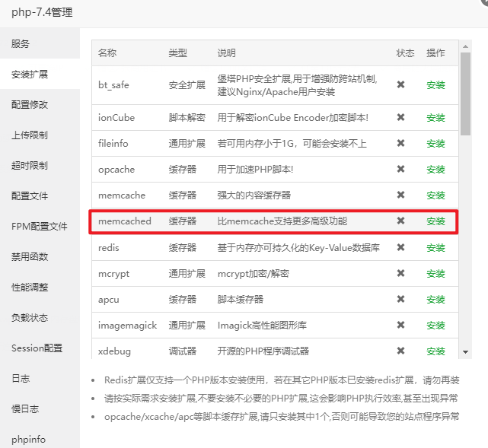Click the 操作 column header
The height and width of the screenshot is (448, 488).
(435, 52)
